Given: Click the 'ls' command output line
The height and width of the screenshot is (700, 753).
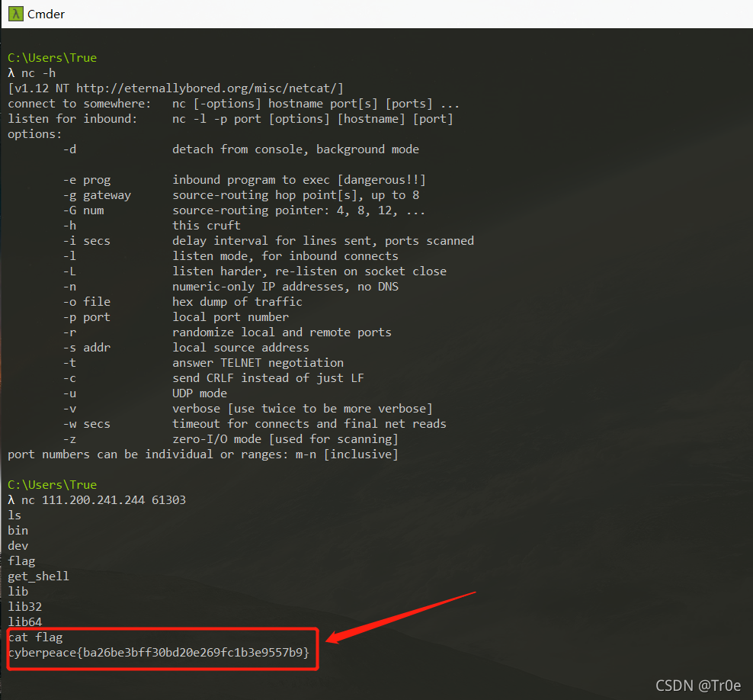Looking at the screenshot, I should 14,515.
